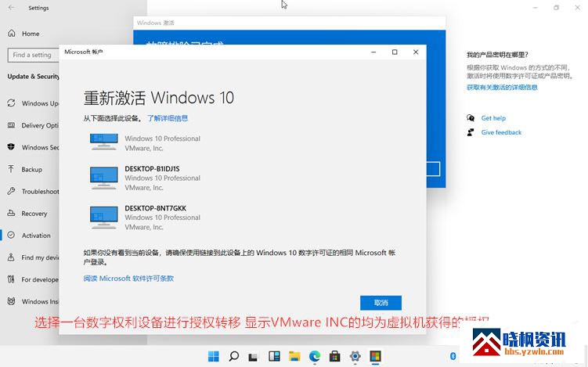Click the Settings gear on taskbar

pyautogui.click(x=355, y=356)
